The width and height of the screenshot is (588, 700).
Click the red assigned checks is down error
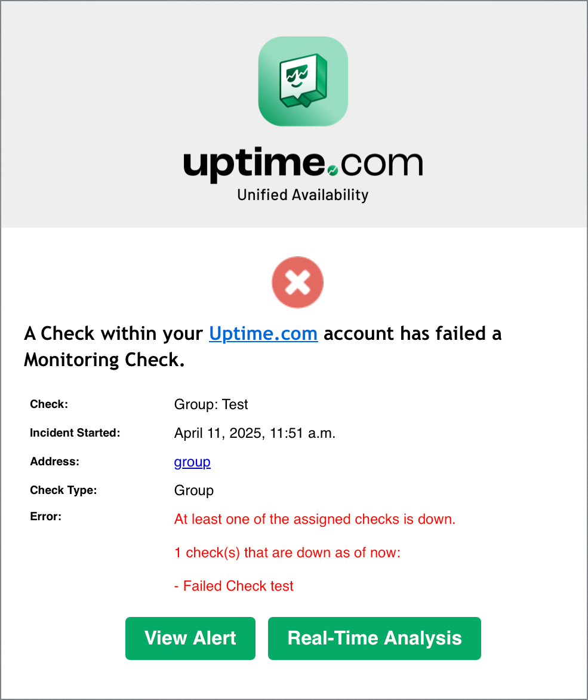point(315,519)
